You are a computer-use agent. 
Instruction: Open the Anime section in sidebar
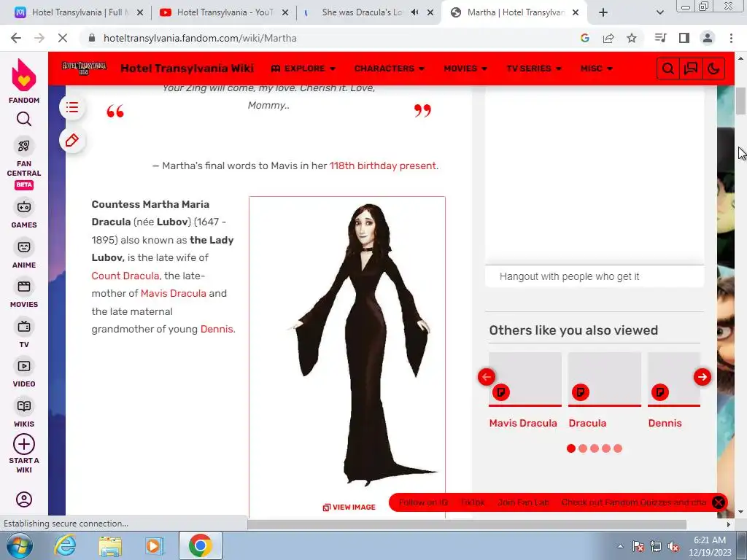(x=24, y=247)
